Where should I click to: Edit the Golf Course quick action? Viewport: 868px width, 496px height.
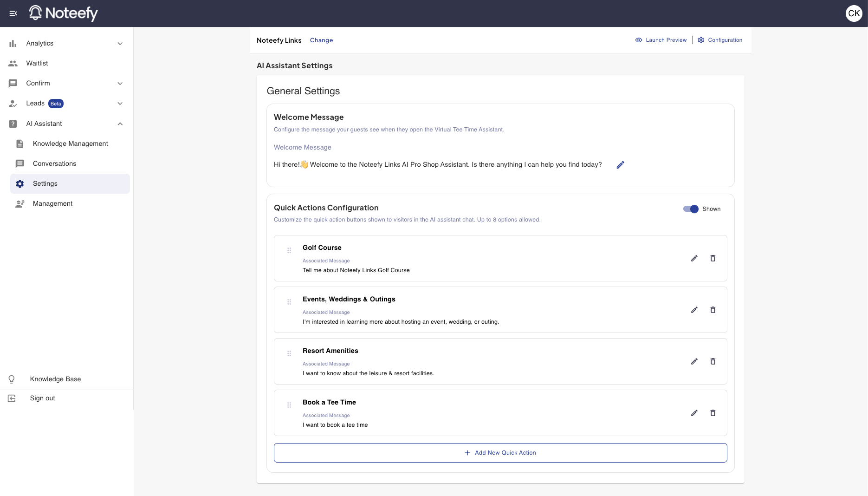[694, 258]
